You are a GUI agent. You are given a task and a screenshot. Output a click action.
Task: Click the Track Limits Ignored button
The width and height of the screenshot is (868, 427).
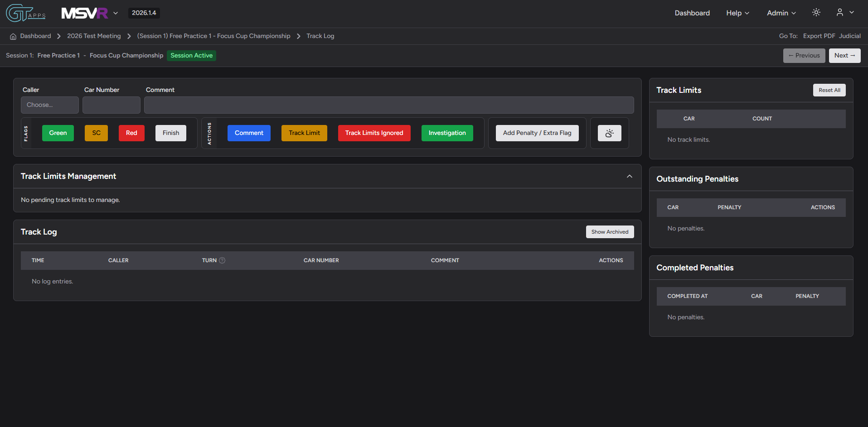point(374,133)
